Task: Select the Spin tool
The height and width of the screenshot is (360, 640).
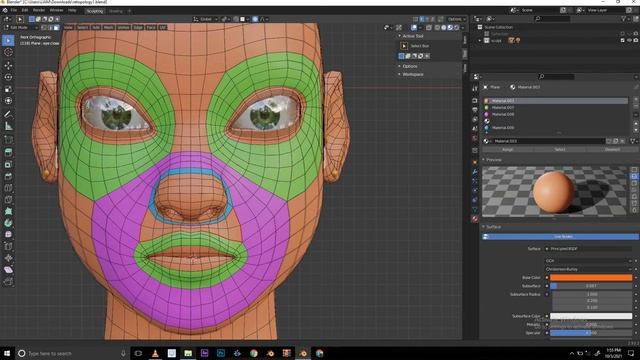Action: pyautogui.click(x=8, y=223)
